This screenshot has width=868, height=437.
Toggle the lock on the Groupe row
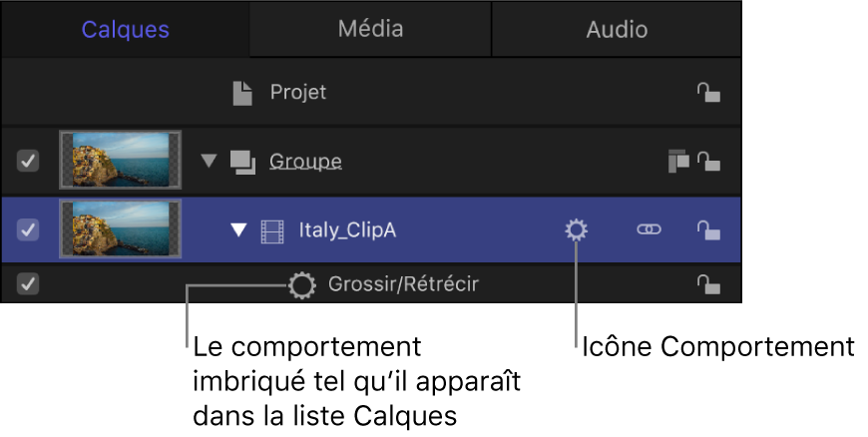coord(708,160)
